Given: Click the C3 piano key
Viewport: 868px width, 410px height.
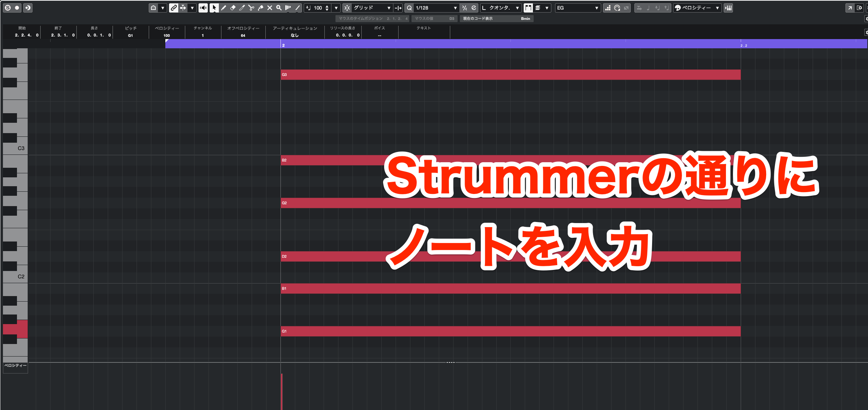Looking at the screenshot, I should (21, 148).
